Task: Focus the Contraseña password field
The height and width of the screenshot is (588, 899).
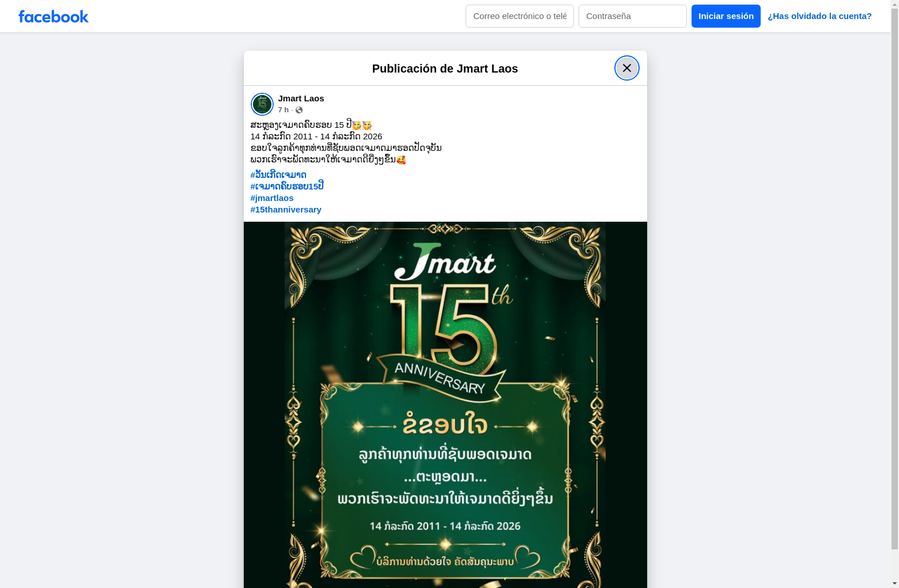Action: tap(633, 16)
